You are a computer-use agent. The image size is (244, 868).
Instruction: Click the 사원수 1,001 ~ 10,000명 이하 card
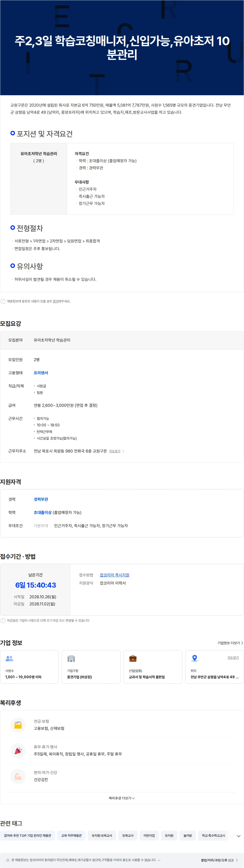(29, 667)
